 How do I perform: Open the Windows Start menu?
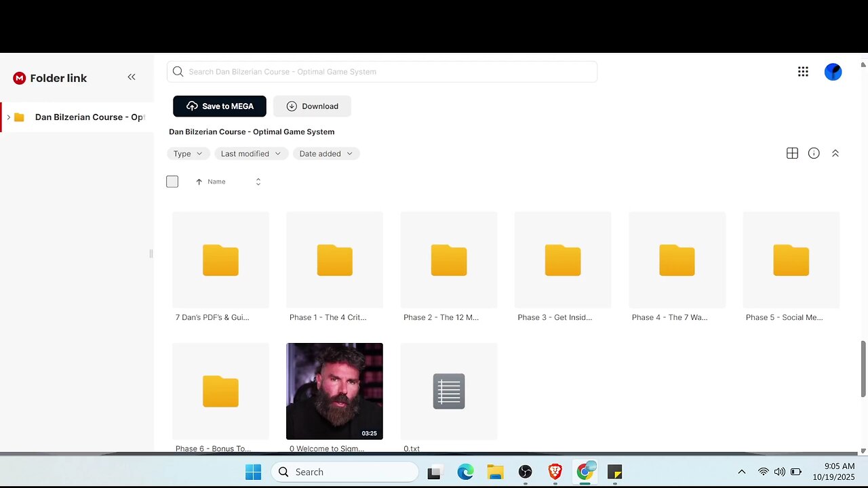point(253,472)
